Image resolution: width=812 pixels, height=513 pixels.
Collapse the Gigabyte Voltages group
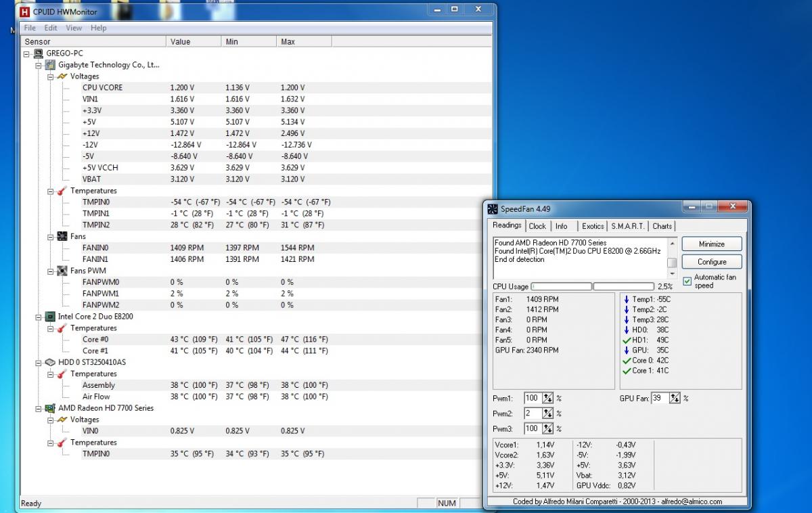click(50, 76)
